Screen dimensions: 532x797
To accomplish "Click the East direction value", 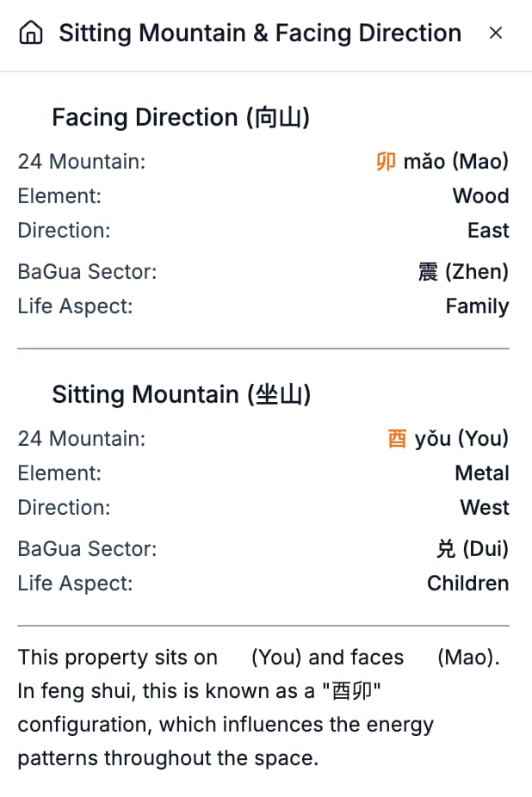I will [x=488, y=230].
